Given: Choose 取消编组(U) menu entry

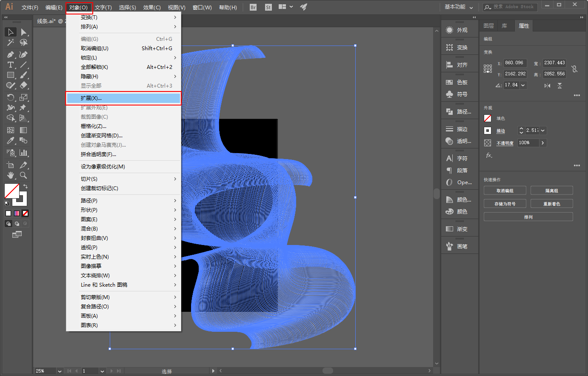Looking at the screenshot, I should 124,48.
